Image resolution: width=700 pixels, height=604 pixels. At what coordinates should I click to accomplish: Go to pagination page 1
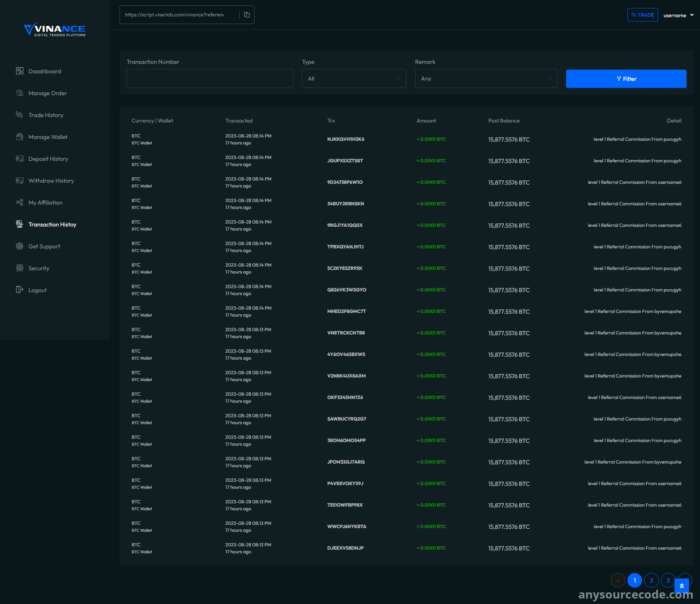634,580
